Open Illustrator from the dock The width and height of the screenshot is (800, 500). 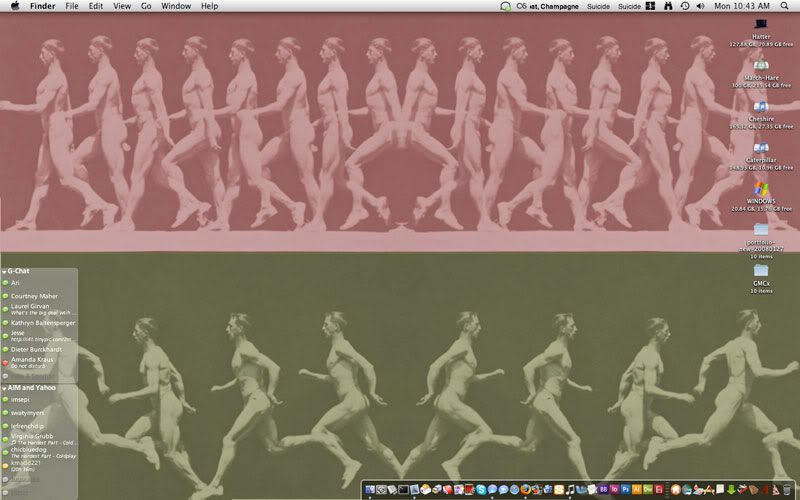pyautogui.click(x=636, y=490)
